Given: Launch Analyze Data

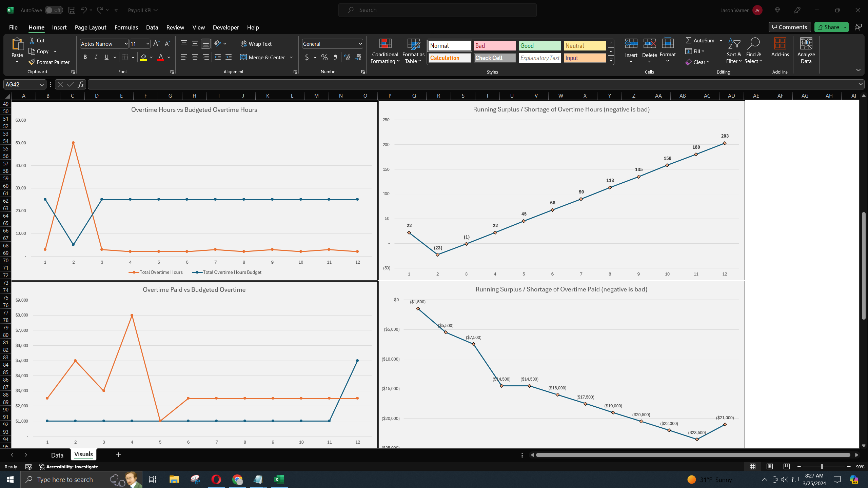Looking at the screenshot, I should pyautogui.click(x=806, y=51).
